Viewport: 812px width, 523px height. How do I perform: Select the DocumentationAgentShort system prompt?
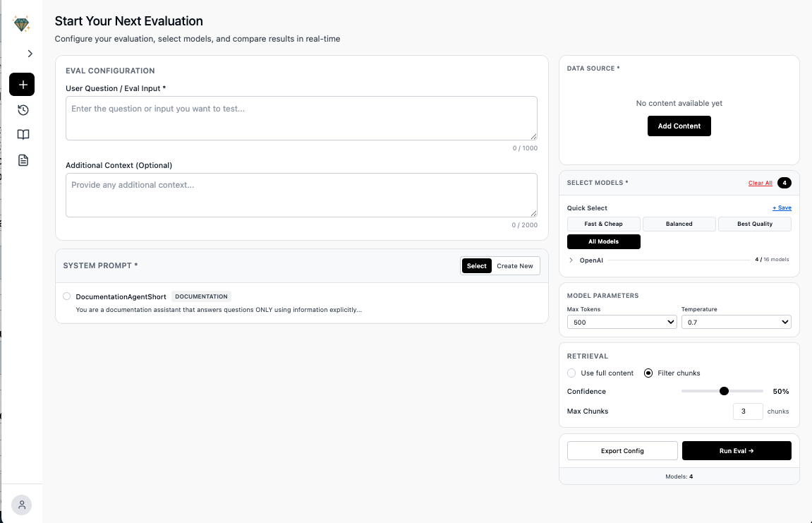(66, 296)
